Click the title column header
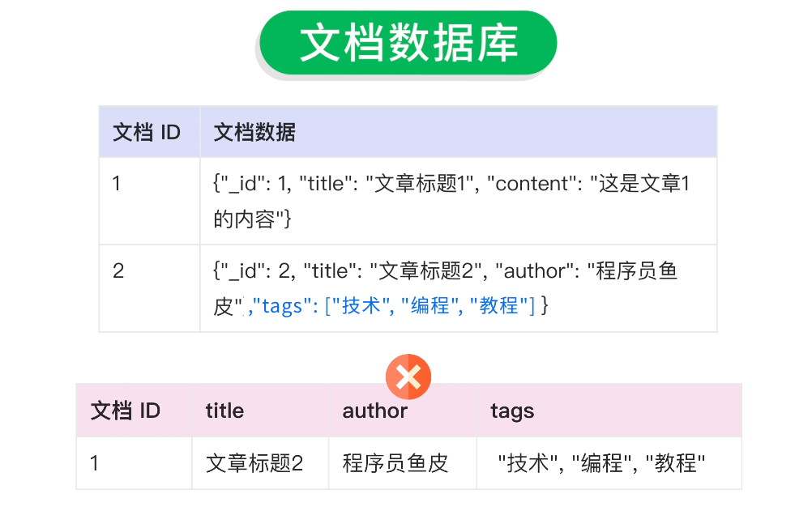812x515 pixels. click(224, 411)
